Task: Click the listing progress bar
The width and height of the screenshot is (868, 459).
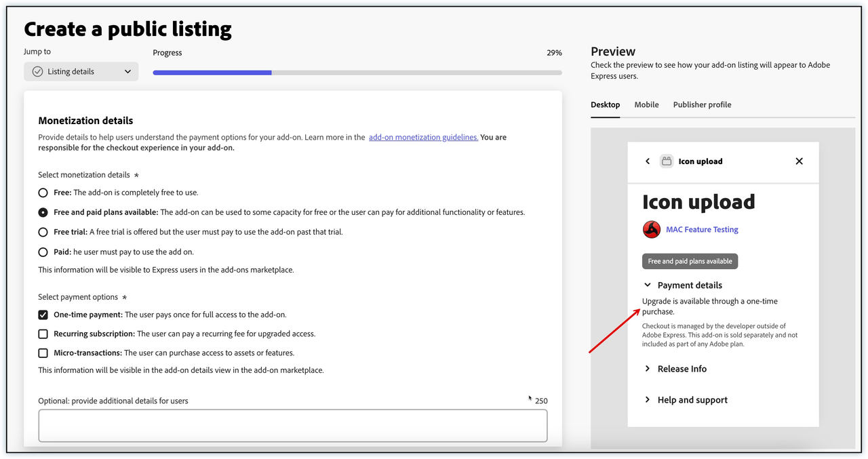Action: tap(357, 73)
